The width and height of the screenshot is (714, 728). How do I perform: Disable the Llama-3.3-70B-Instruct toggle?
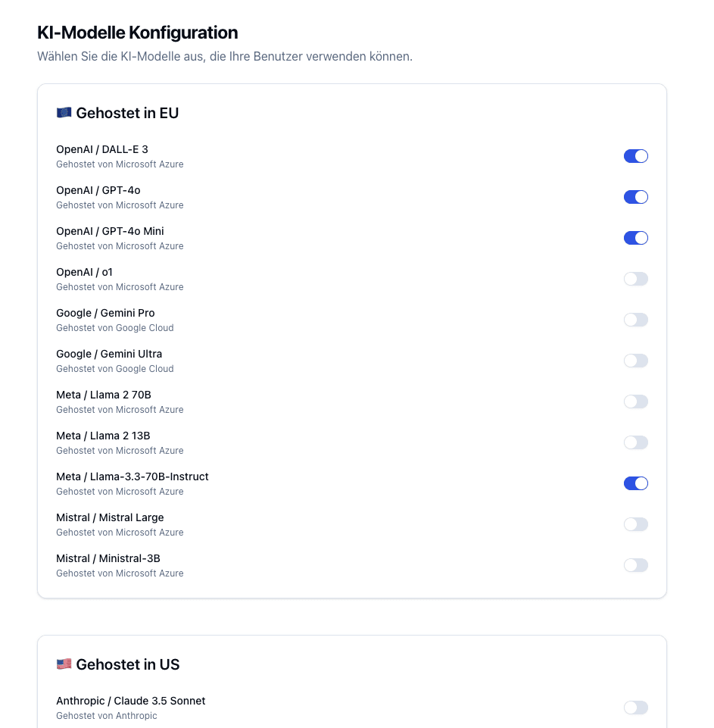tap(635, 483)
